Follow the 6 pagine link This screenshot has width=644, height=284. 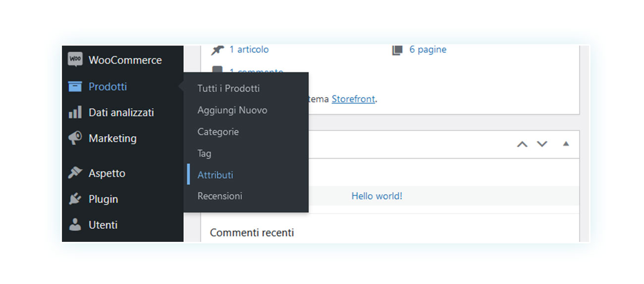tap(428, 50)
